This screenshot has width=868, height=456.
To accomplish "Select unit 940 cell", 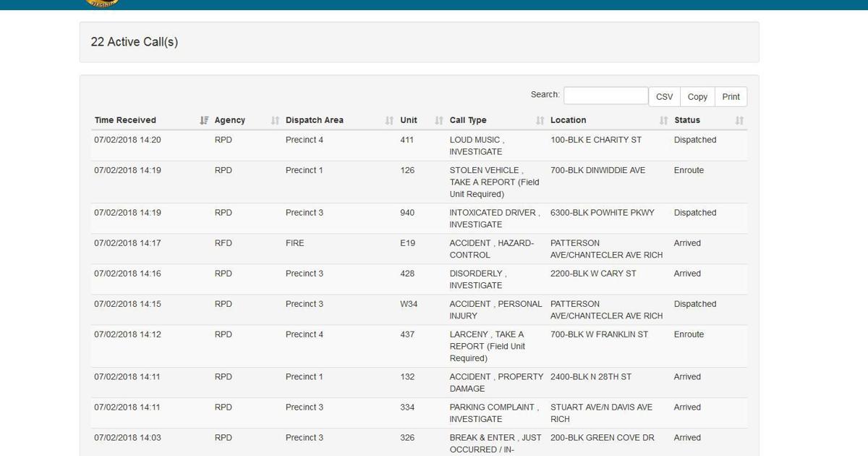I will (407, 213).
